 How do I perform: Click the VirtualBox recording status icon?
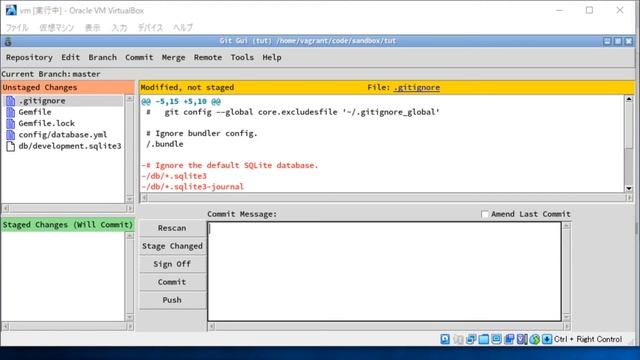click(x=509, y=339)
